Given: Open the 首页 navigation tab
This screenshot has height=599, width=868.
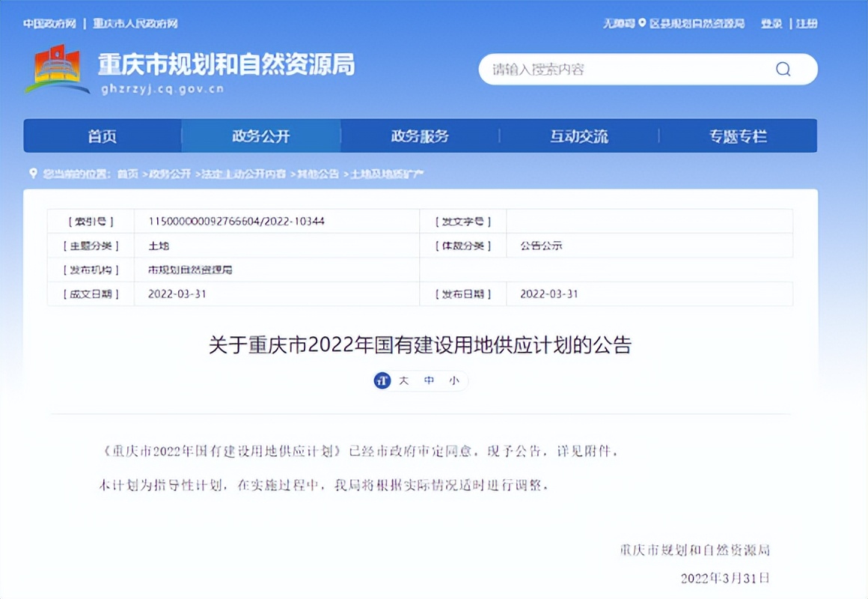Looking at the screenshot, I should [103, 136].
